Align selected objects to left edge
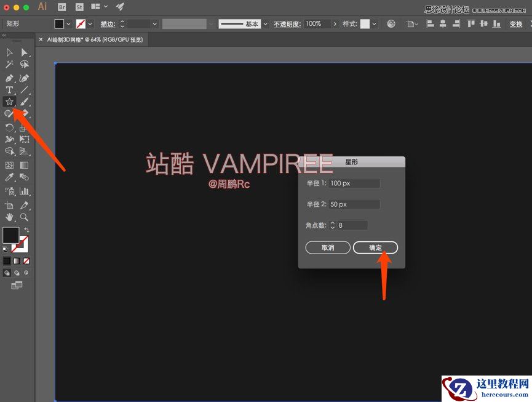The width and height of the screenshot is (532, 402). pos(431,24)
